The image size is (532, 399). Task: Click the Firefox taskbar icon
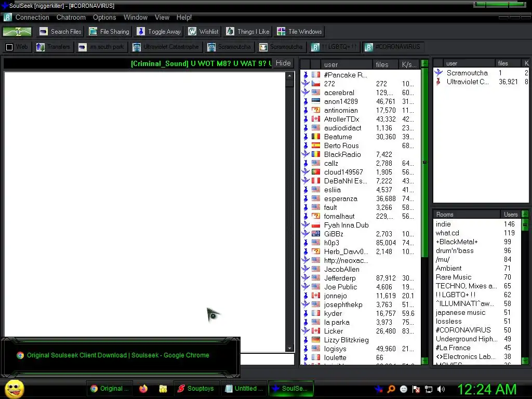143,389
